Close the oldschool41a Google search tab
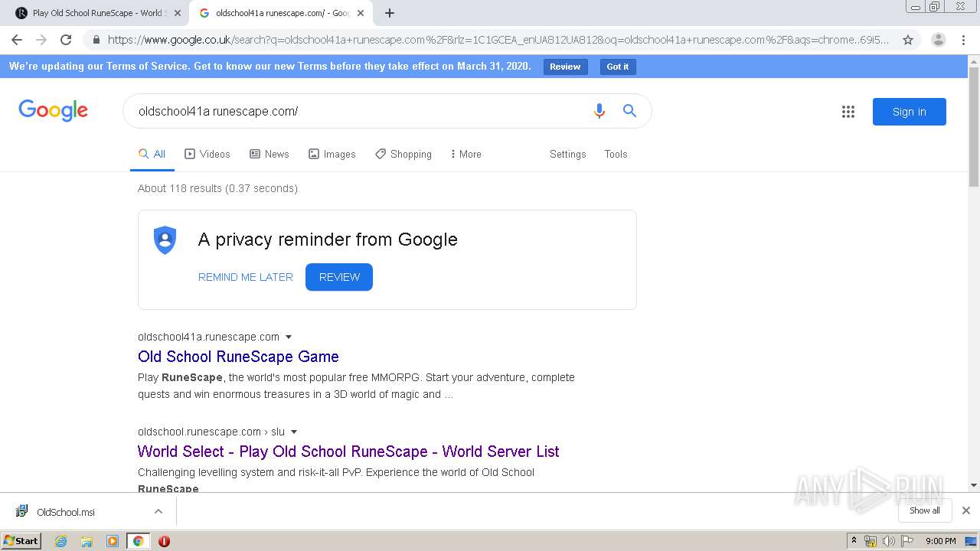The image size is (980, 551). (x=361, y=13)
